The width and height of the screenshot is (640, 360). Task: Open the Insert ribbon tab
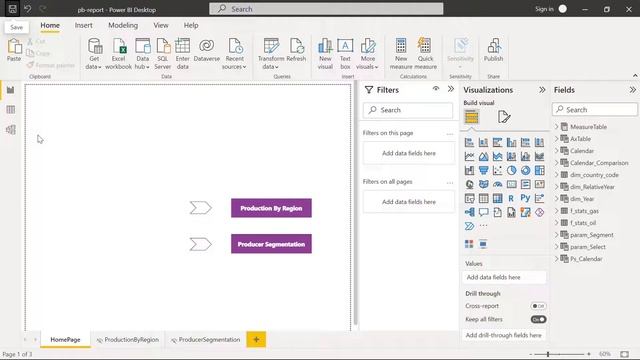[83, 25]
